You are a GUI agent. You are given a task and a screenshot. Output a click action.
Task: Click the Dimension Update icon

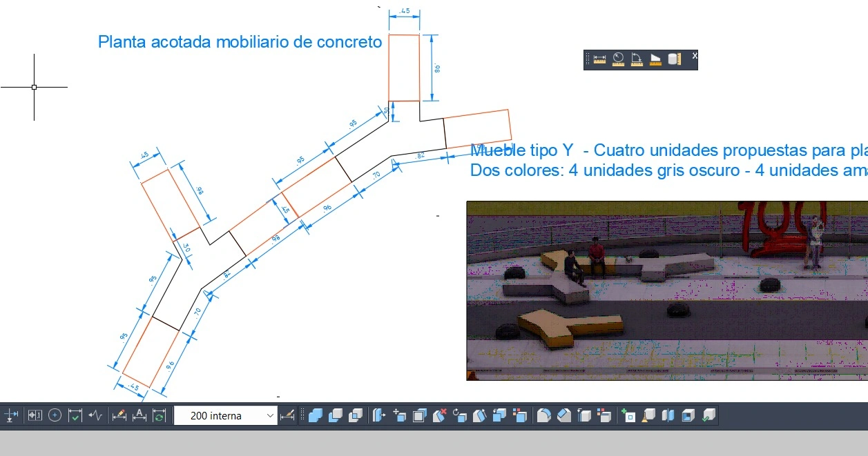tap(160, 416)
